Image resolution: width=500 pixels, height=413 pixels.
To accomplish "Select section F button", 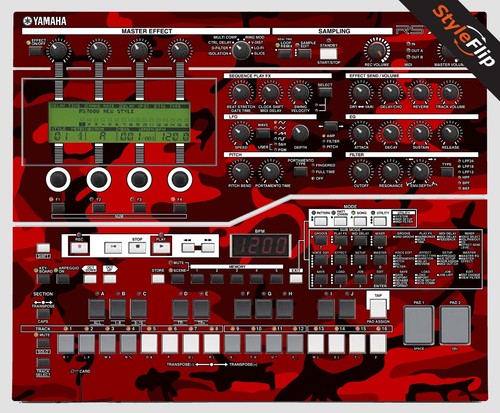I will [242, 309].
